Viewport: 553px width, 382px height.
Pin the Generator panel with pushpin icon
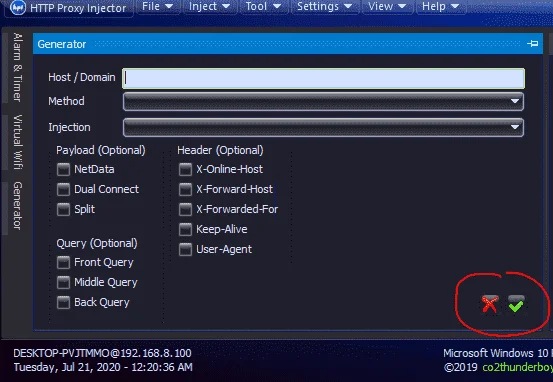(x=533, y=44)
